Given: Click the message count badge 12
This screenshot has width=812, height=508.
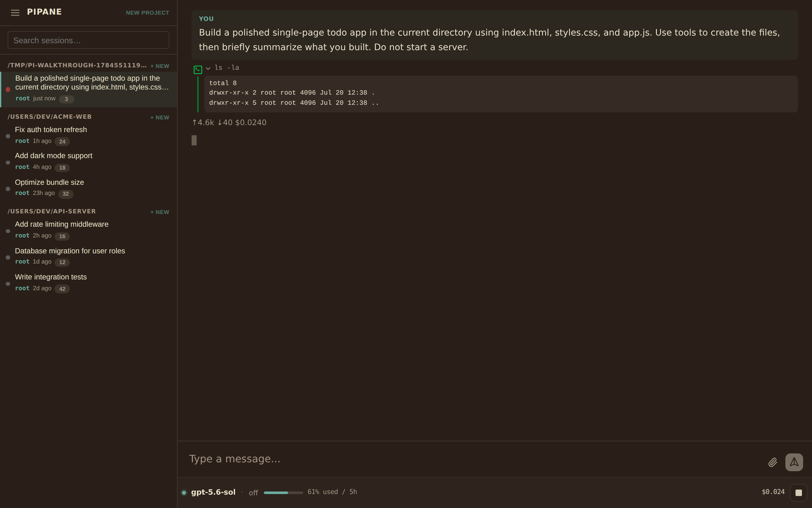Looking at the screenshot, I should click(62, 262).
